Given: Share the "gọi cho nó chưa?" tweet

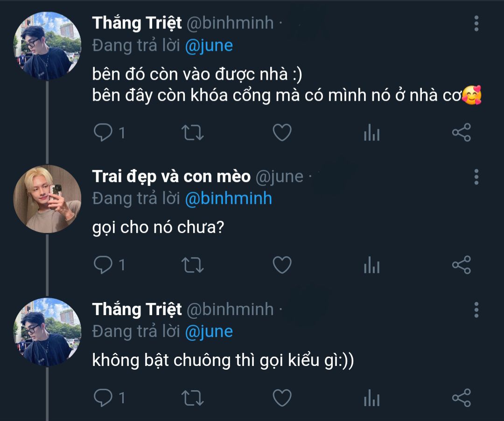Looking at the screenshot, I should [x=461, y=265].
